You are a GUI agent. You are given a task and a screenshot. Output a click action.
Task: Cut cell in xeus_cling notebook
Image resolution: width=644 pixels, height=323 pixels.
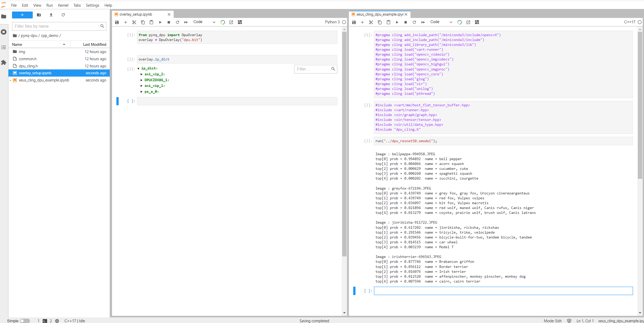coord(371,22)
